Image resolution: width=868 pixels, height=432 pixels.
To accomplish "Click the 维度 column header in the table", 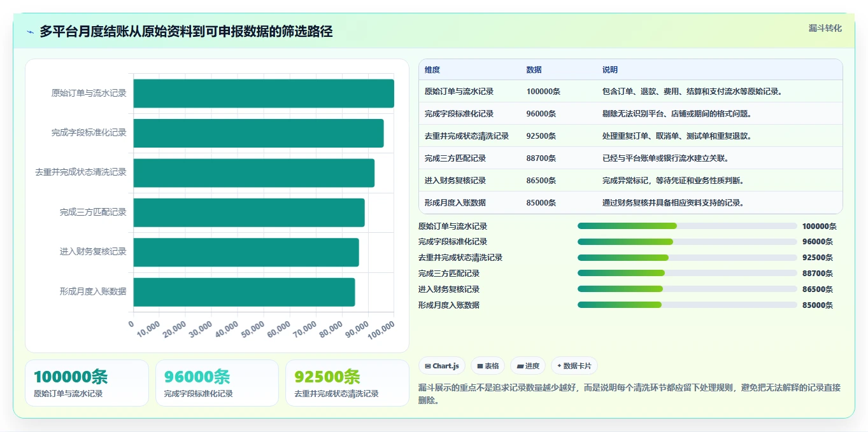I will tap(432, 70).
